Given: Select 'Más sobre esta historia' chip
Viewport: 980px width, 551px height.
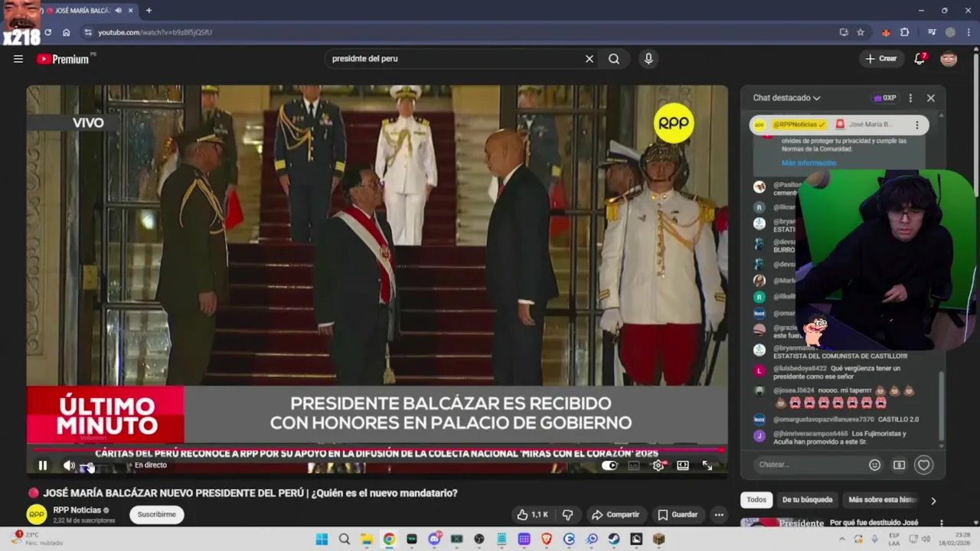Looking at the screenshot, I should (882, 500).
